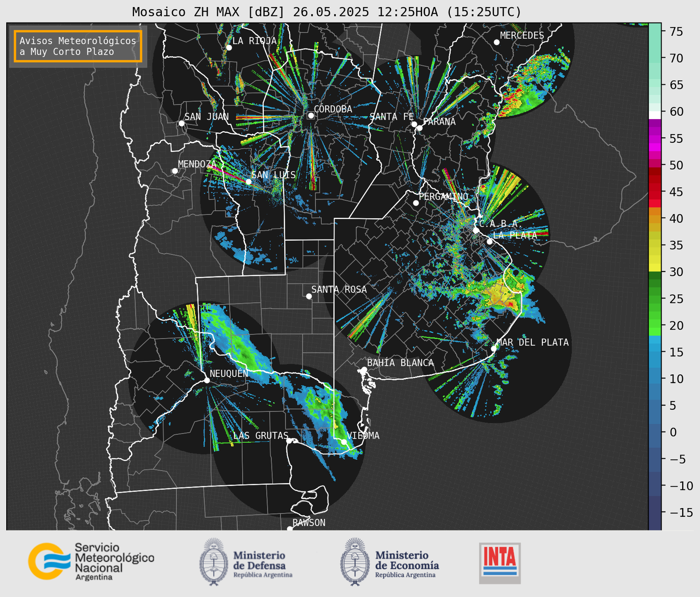Click the light blue 15 dBZ color band
This screenshot has height=597, width=700.
click(x=655, y=348)
